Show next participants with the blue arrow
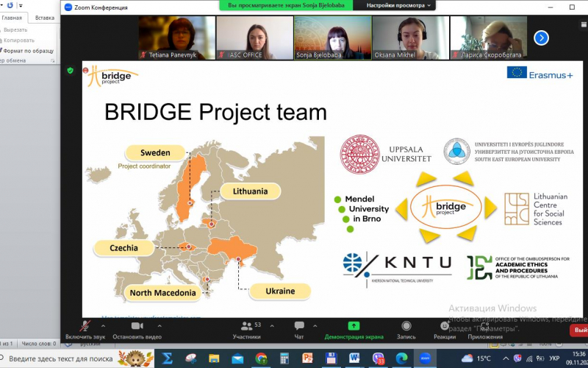588x368 pixels. [x=541, y=38]
